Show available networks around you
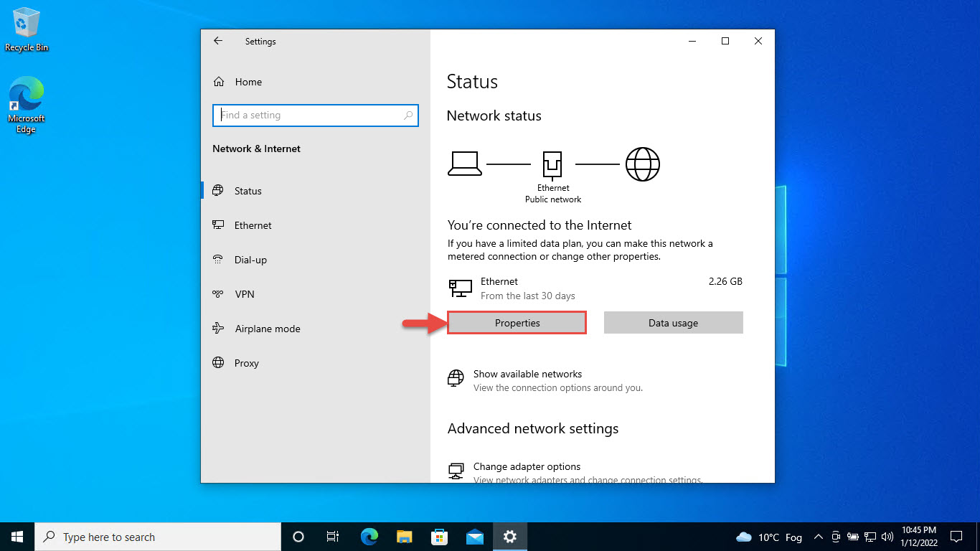 tap(527, 374)
